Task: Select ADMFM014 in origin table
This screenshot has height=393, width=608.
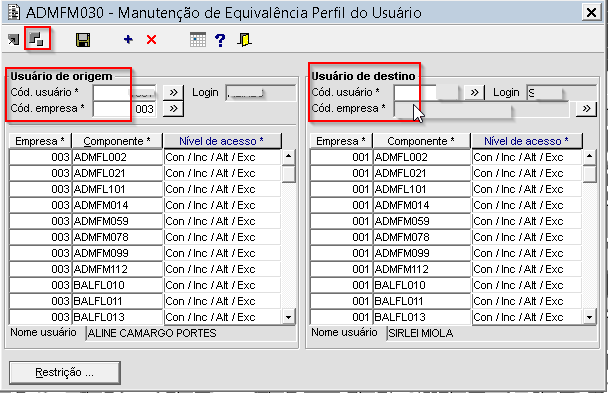Action: point(117,205)
